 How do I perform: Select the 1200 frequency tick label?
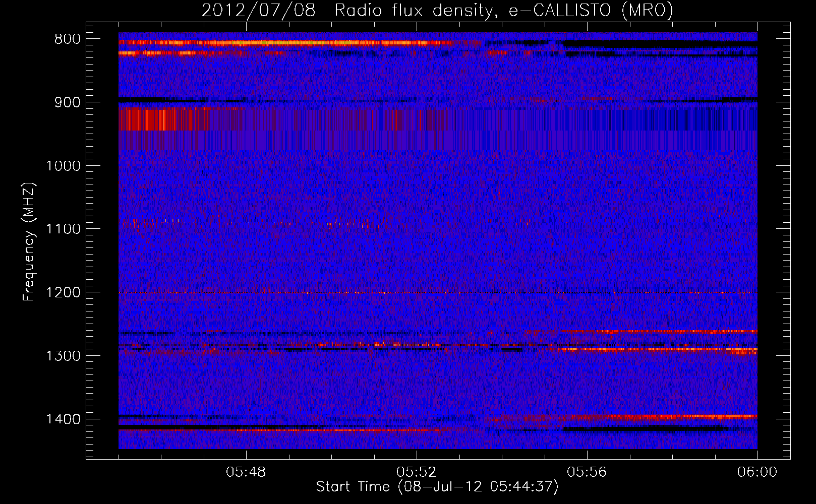(x=63, y=292)
